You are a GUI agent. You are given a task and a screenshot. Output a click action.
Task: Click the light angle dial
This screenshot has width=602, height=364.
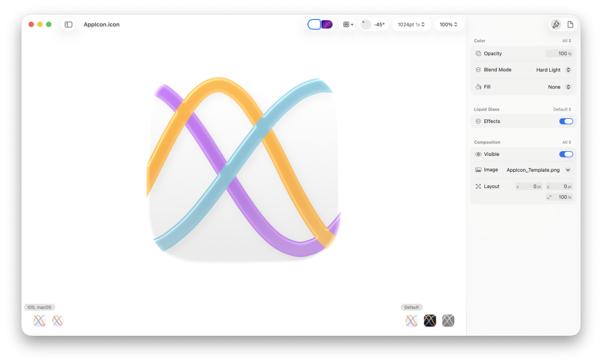coord(366,25)
